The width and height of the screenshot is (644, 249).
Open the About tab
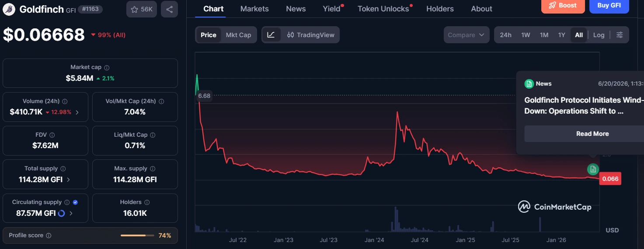pos(481,9)
